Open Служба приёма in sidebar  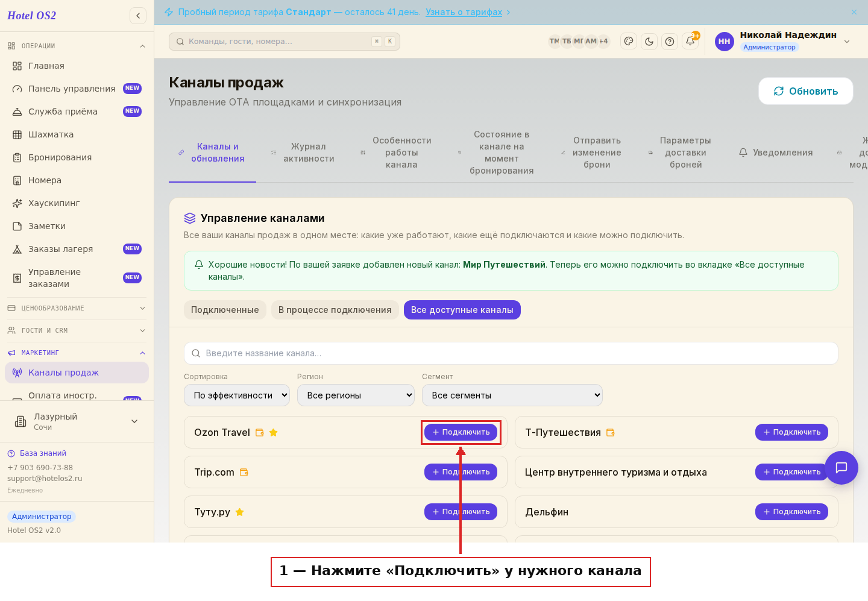pyautogui.click(x=77, y=112)
